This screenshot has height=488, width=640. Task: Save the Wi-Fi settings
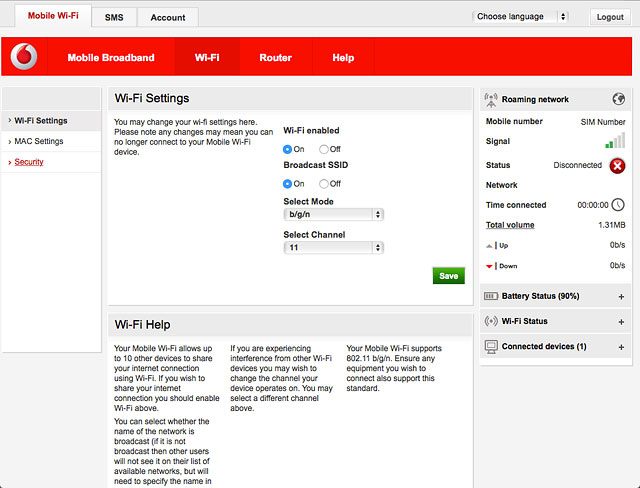(x=448, y=276)
